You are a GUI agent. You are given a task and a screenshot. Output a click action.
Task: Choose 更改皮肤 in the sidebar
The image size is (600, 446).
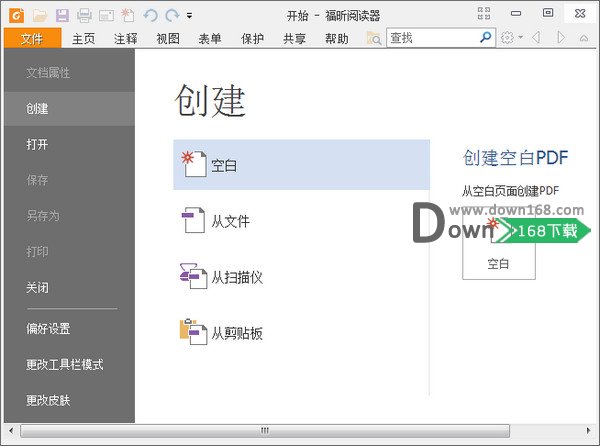point(69,400)
